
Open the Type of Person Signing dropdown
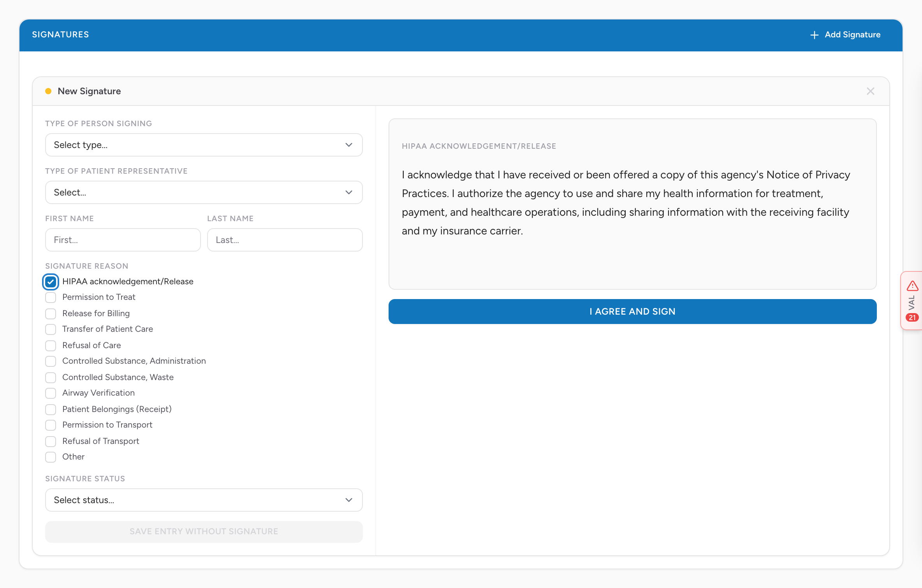pyautogui.click(x=204, y=145)
